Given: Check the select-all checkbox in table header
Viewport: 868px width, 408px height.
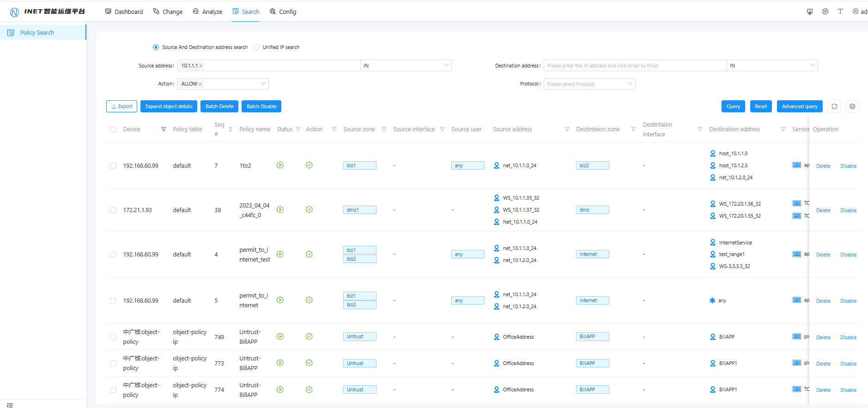Looking at the screenshot, I should point(113,129).
